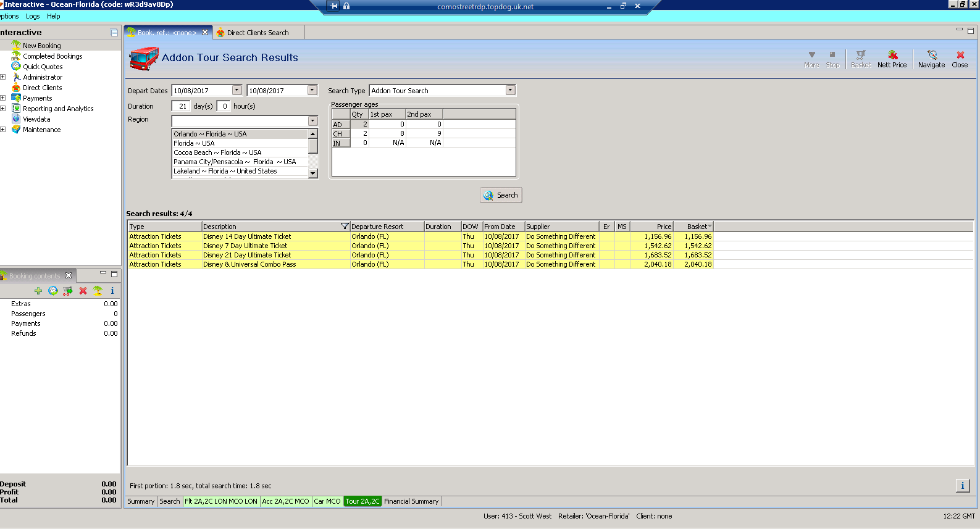Select Panama City/Pensacola region entry
The image size is (980, 529).
[240, 162]
